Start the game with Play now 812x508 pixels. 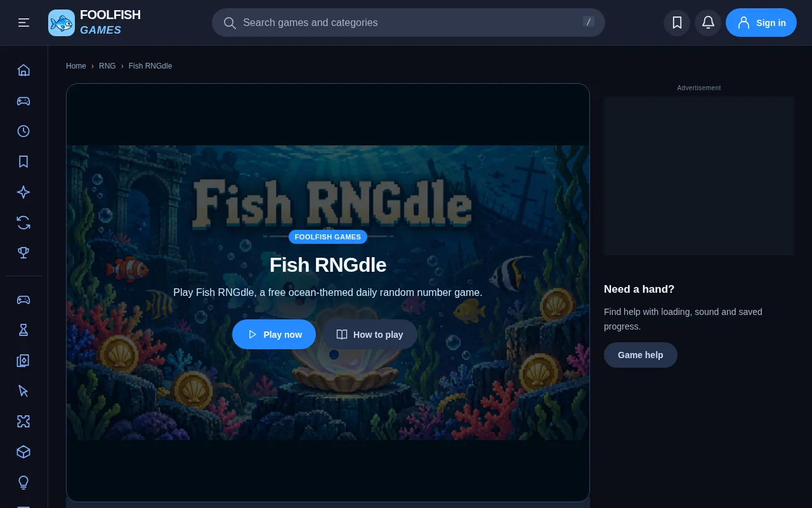coord(274,334)
